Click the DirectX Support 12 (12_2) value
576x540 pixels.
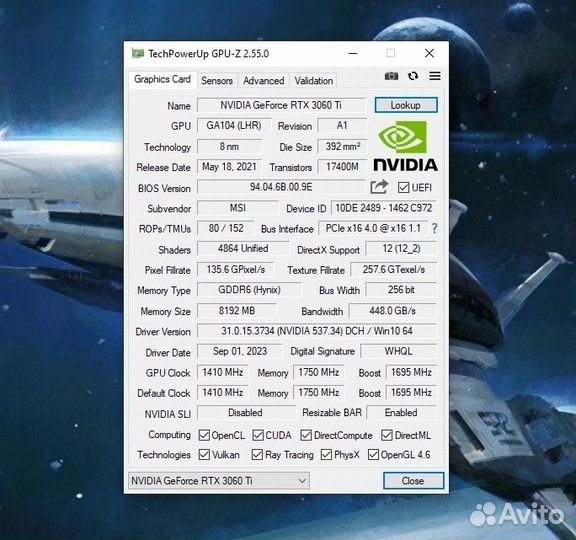coord(402,249)
